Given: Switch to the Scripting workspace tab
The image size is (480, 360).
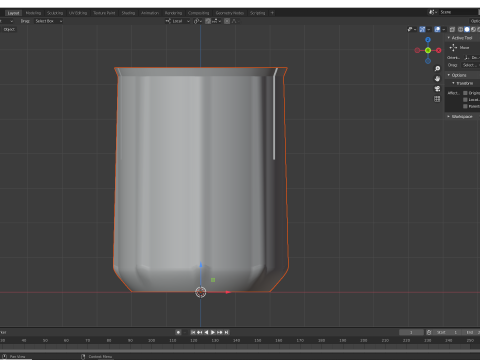Looking at the screenshot, I should pos(258,13).
